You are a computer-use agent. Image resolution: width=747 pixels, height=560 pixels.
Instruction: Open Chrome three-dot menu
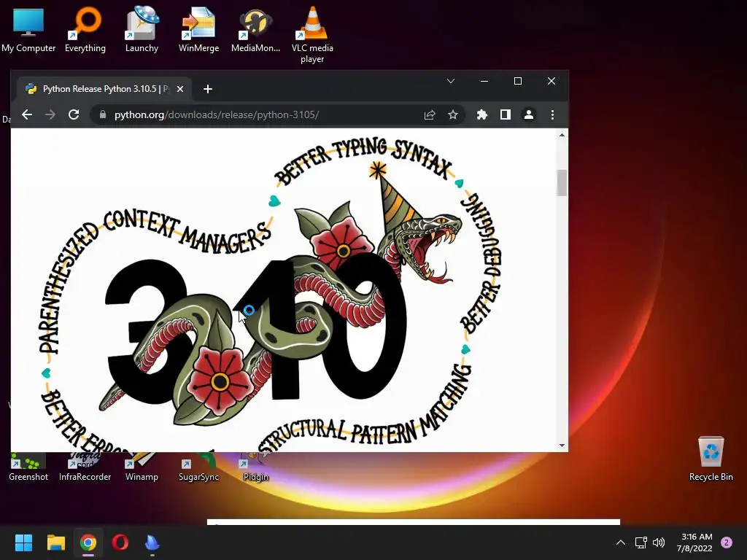coord(552,114)
